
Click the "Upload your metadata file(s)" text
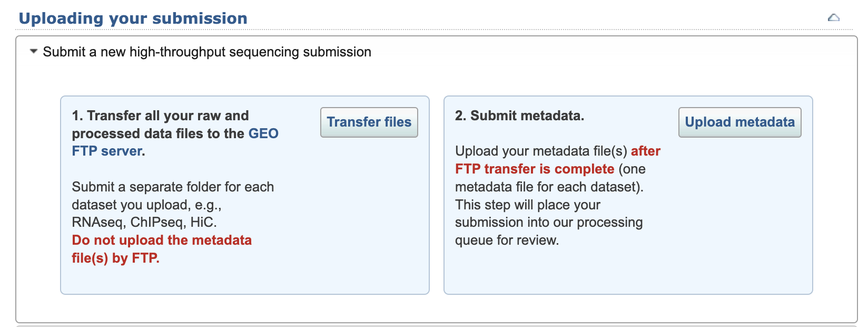pos(541,151)
